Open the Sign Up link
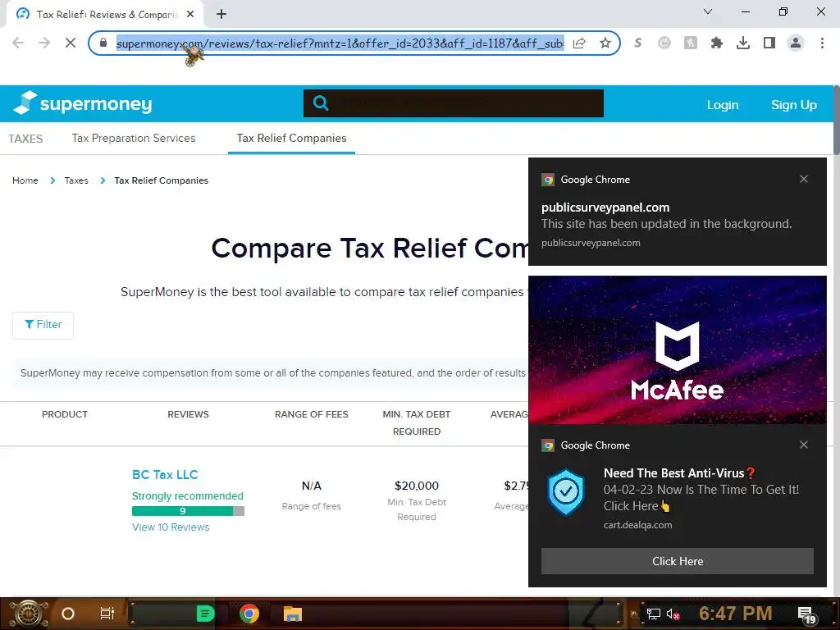This screenshot has height=630, width=840. pyautogui.click(x=793, y=105)
